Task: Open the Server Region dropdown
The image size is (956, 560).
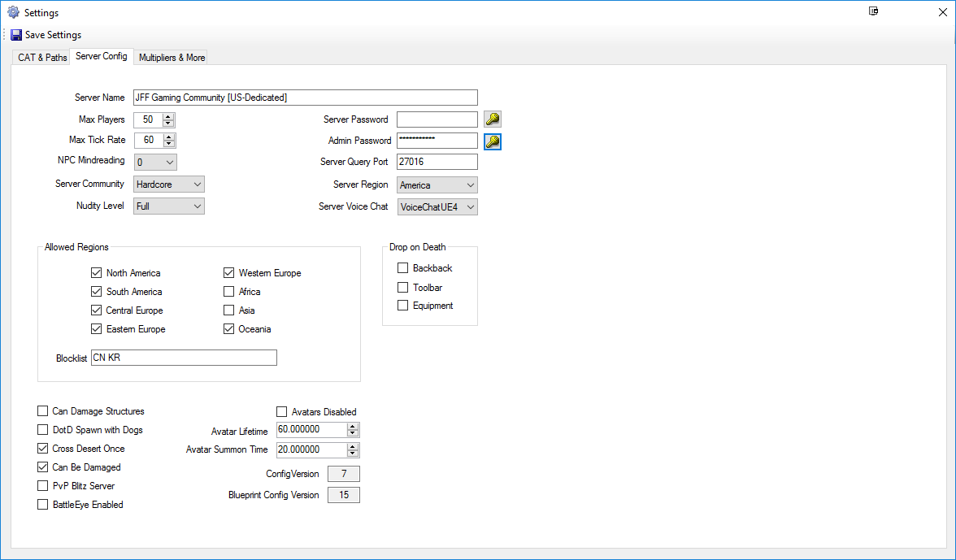Action: click(437, 185)
